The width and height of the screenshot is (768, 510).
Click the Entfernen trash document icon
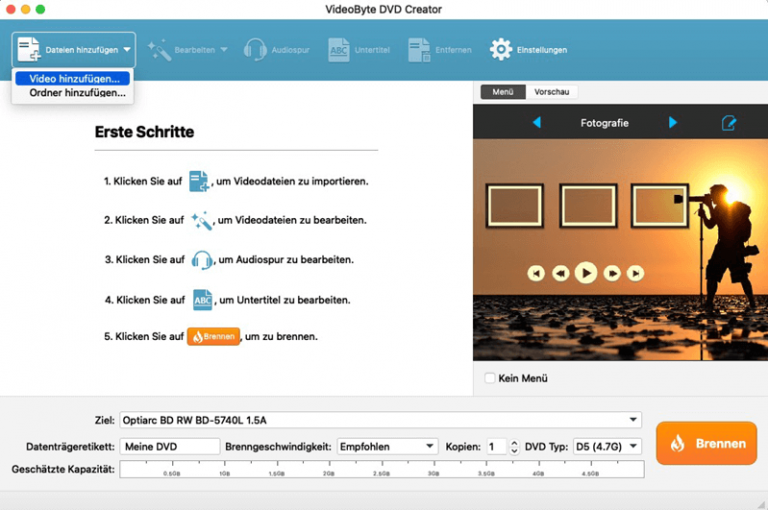click(x=419, y=50)
